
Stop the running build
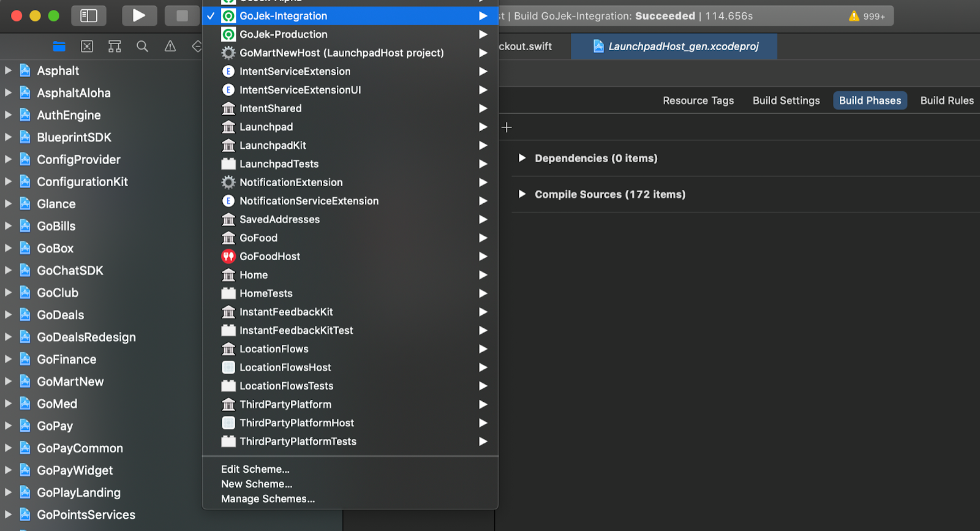[x=182, y=15]
